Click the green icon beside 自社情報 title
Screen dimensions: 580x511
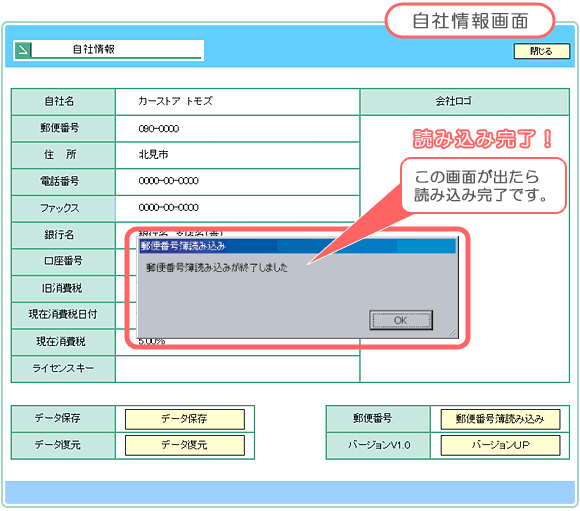[23, 50]
